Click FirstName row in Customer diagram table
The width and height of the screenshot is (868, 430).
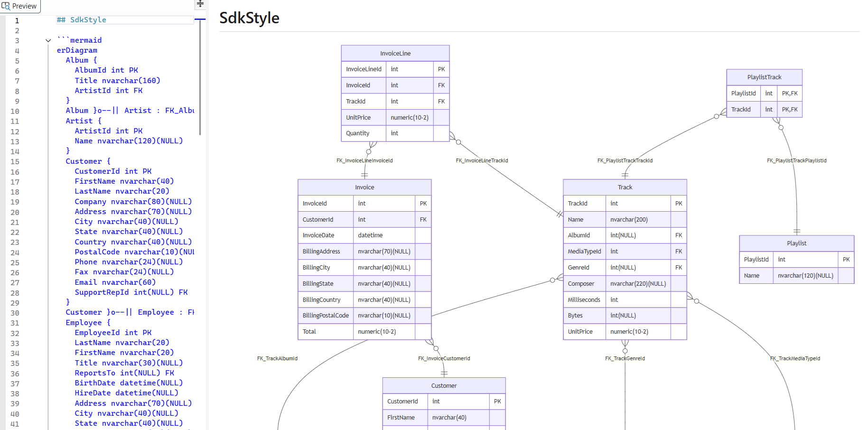[444, 418]
